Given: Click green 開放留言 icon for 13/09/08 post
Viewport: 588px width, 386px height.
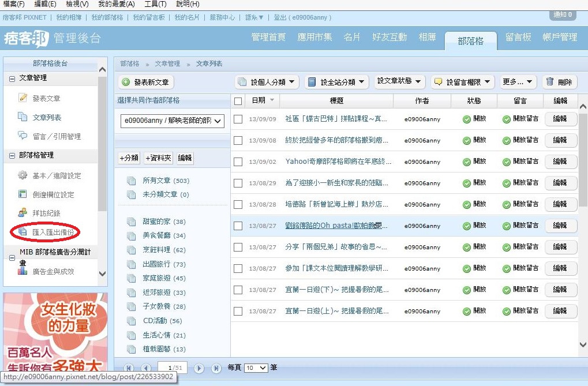Looking at the screenshot, I should (506, 141).
